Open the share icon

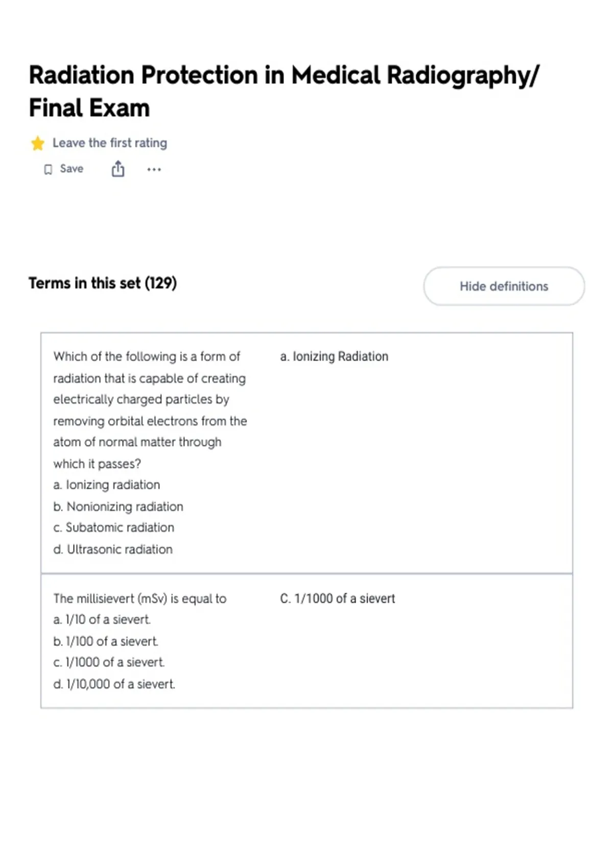(118, 168)
